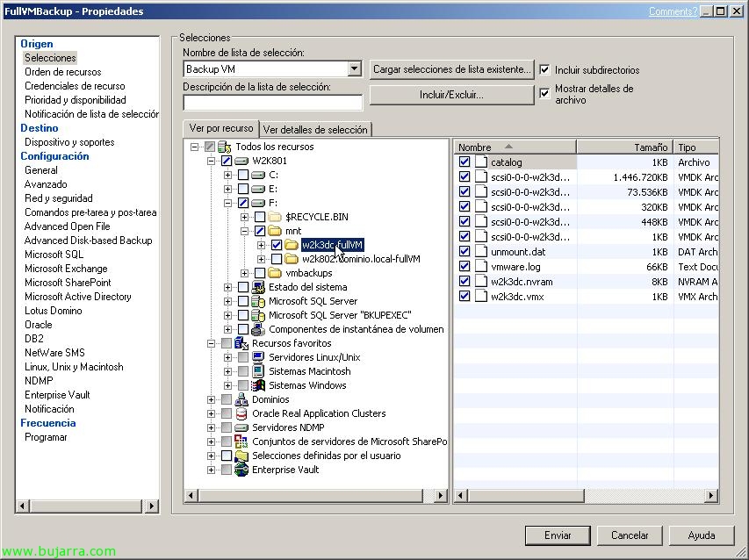749x560 pixels.
Task: Click the F: drive icon
Action: (x=258, y=203)
